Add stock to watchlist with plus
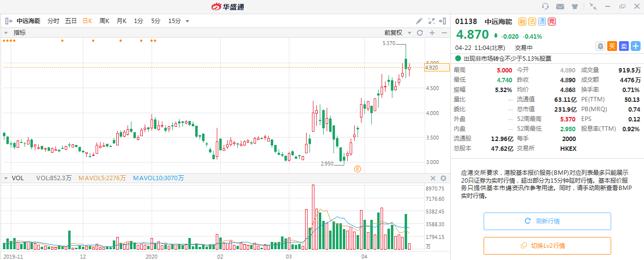 pyautogui.click(x=636, y=47)
